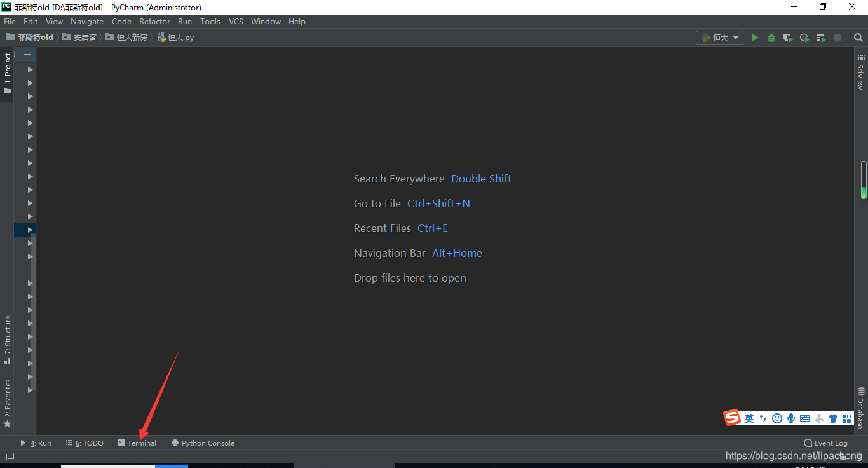
Task: Open the Window menu
Action: [266, 22]
